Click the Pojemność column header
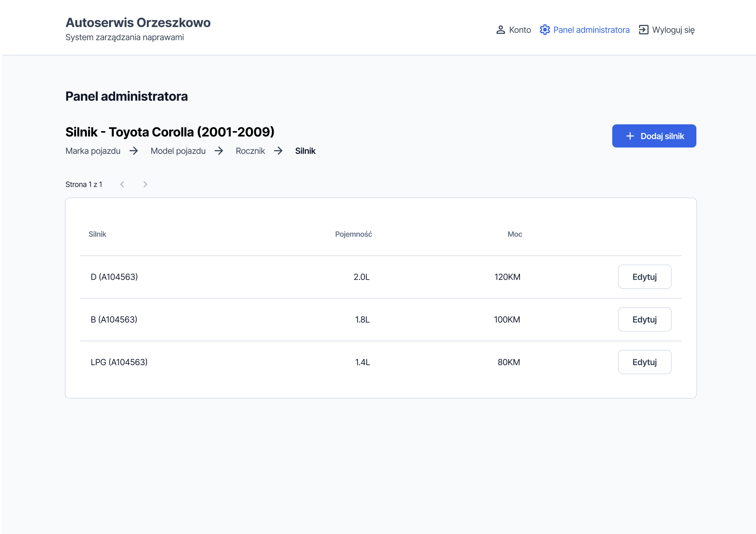756x534 pixels. (x=353, y=234)
